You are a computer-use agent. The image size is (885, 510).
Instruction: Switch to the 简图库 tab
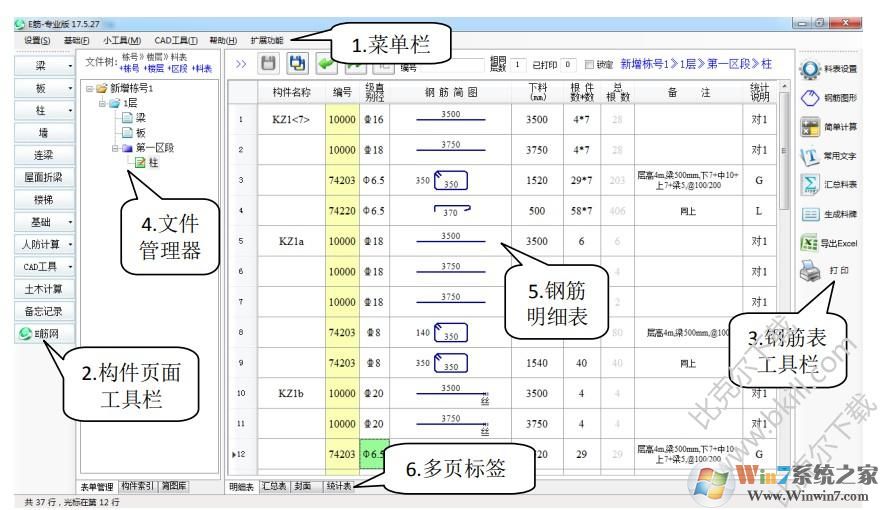click(x=174, y=486)
